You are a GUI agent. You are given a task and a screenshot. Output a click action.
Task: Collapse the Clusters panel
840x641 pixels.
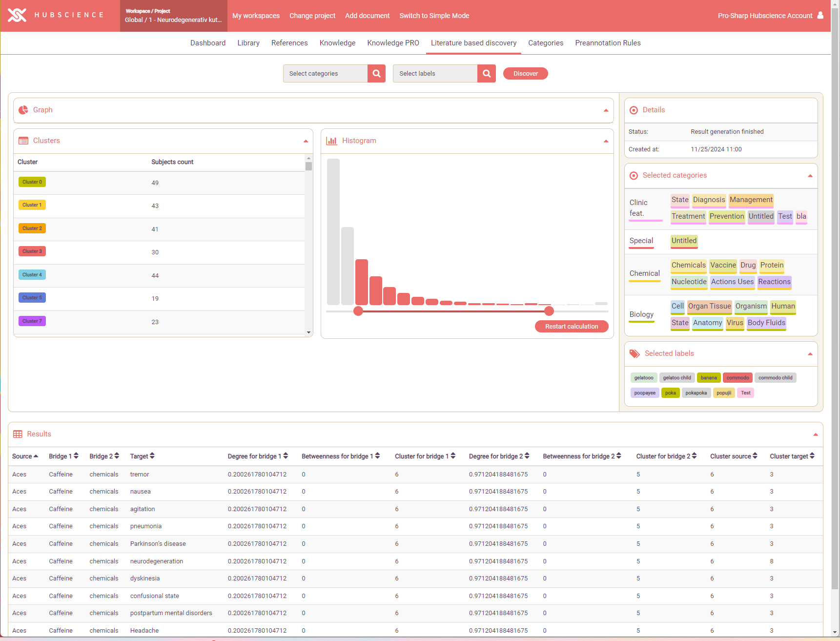tap(306, 141)
